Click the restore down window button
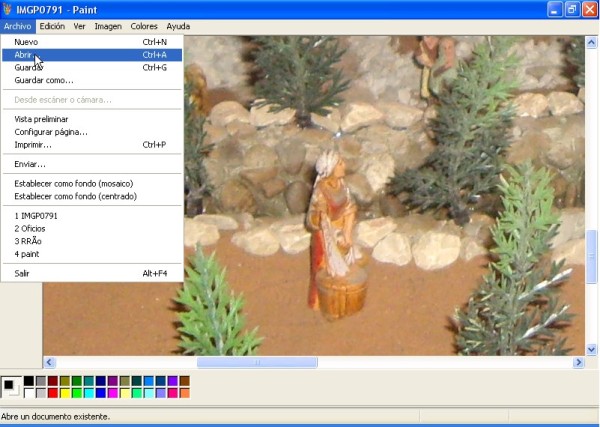Screen dimensions: 600x427 click(x=572, y=9)
